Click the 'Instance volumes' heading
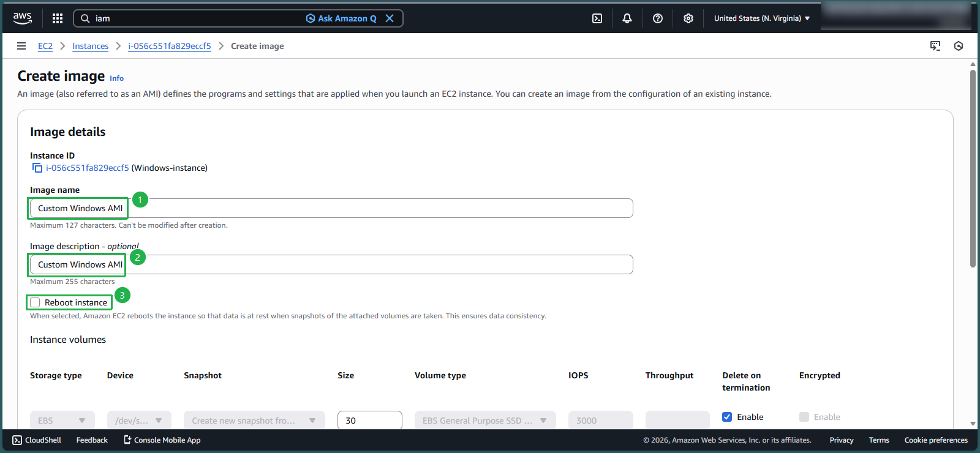This screenshot has height=453, width=980. pyautogui.click(x=68, y=340)
